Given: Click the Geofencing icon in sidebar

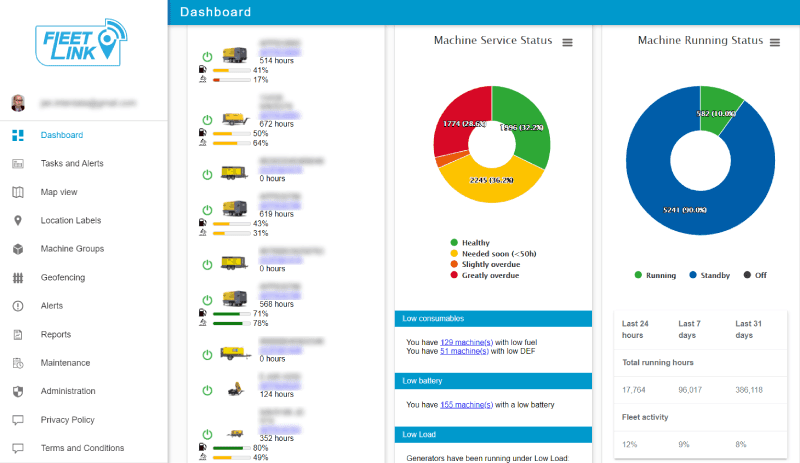Looking at the screenshot, I should [x=18, y=277].
